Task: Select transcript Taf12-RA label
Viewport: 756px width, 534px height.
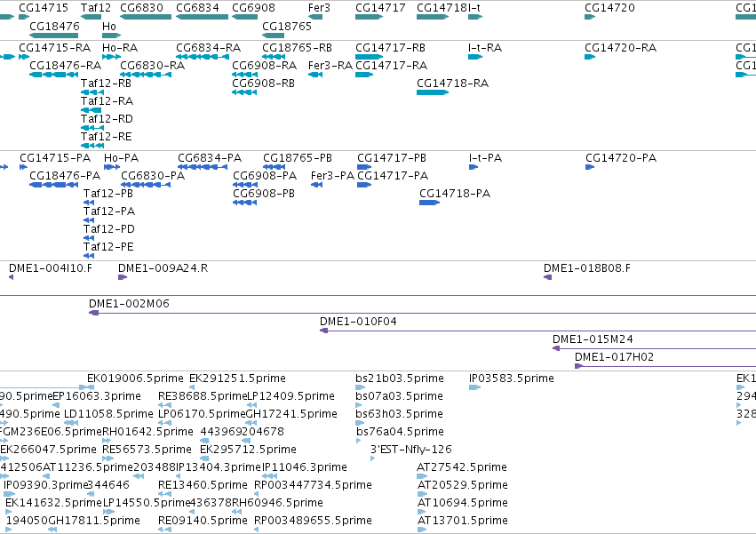Action: point(107,101)
